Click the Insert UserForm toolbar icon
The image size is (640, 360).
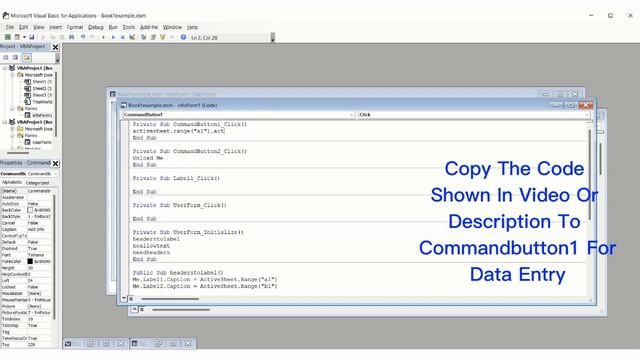click(x=17, y=37)
